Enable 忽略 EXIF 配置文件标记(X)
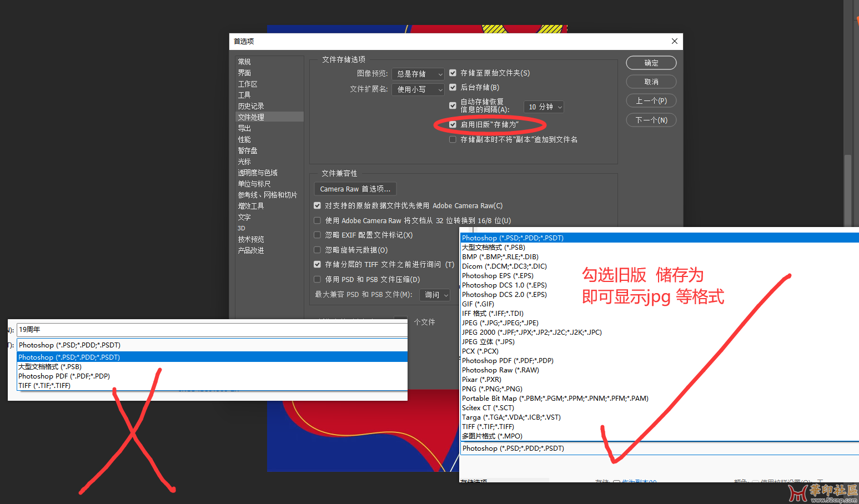The height and width of the screenshot is (504, 859). tap(317, 235)
